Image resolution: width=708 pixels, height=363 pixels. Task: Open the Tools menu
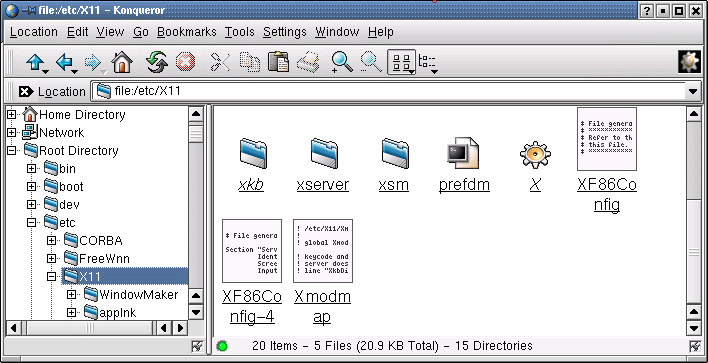pos(240,32)
